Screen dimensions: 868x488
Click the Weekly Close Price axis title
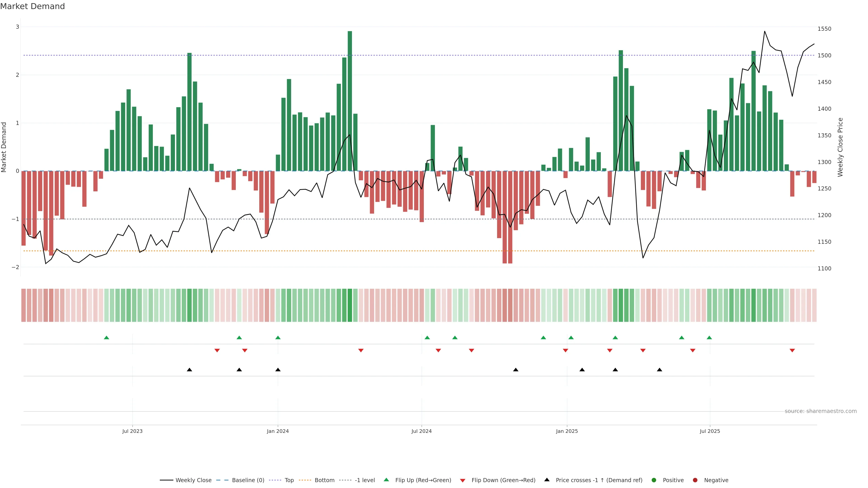click(840, 147)
